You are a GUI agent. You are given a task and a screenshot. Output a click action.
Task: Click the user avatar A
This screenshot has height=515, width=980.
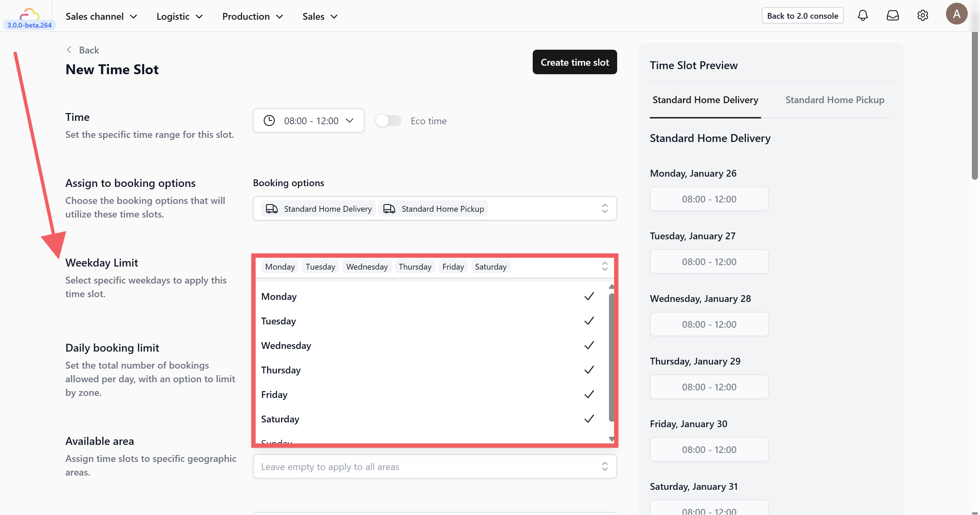pos(956,14)
